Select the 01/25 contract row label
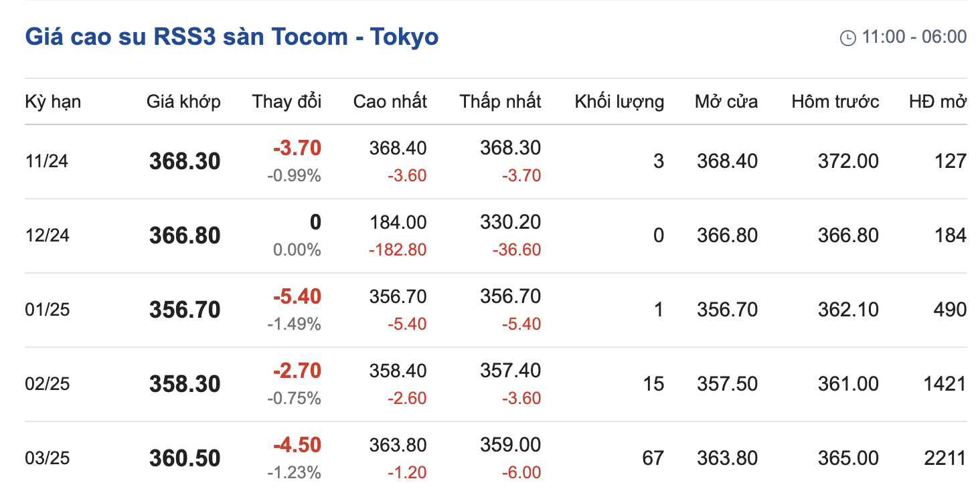This screenshot has width=980, height=495. (47, 310)
